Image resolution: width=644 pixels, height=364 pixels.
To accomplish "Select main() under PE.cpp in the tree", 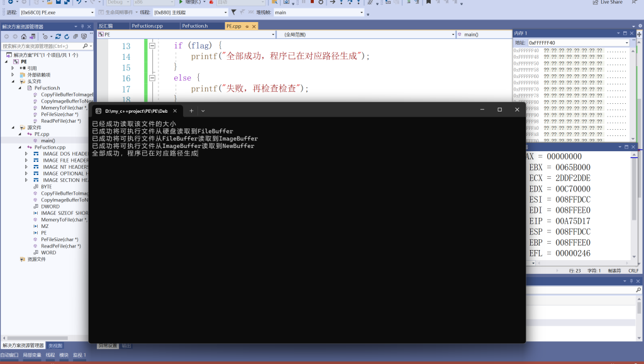I will tap(48, 140).
